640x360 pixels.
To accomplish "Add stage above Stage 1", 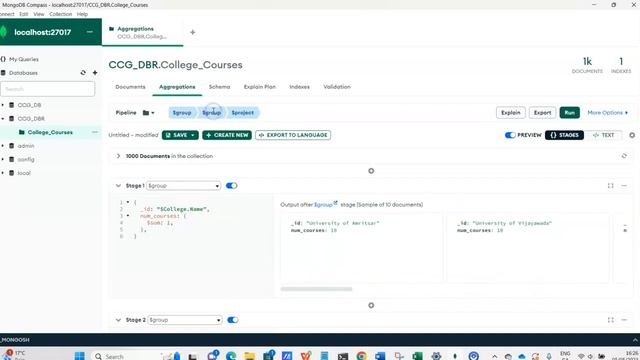I will [371, 171].
